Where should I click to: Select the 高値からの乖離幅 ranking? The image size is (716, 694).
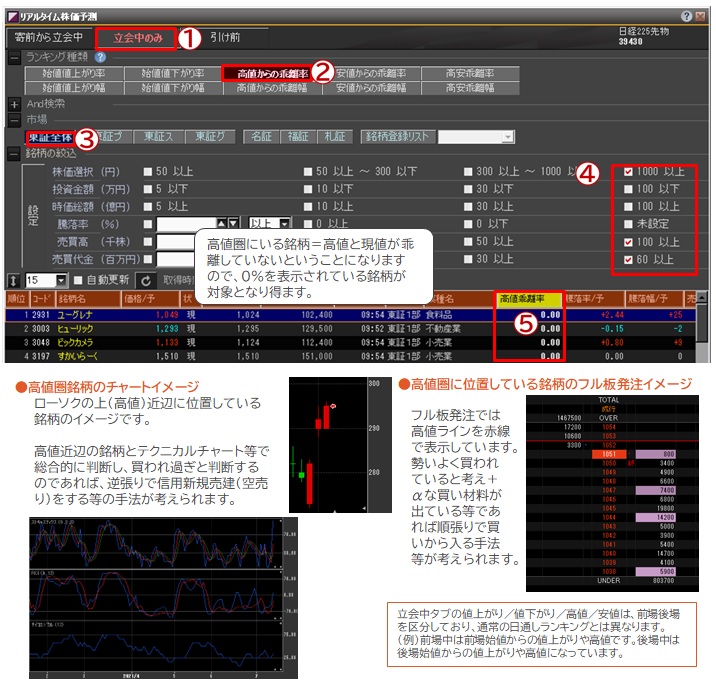272,88
